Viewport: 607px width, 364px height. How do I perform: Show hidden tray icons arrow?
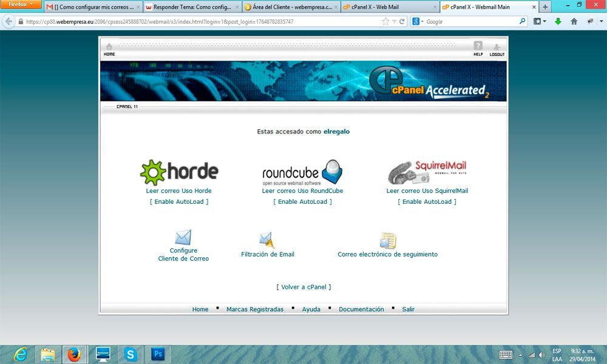(520, 355)
